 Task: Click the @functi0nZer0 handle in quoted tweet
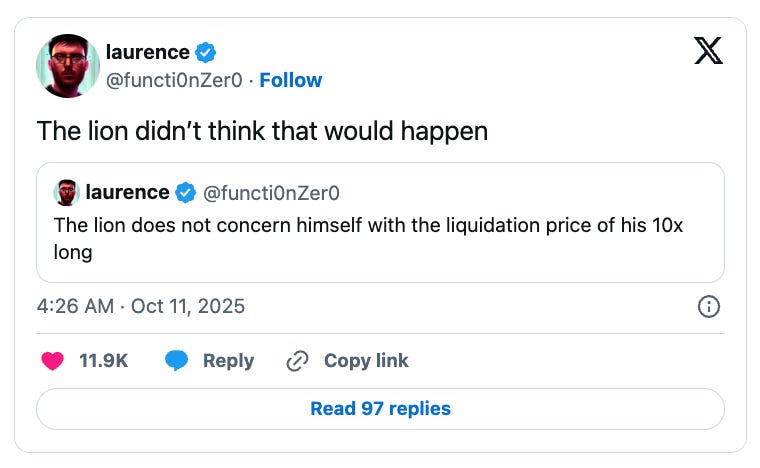point(272,192)
